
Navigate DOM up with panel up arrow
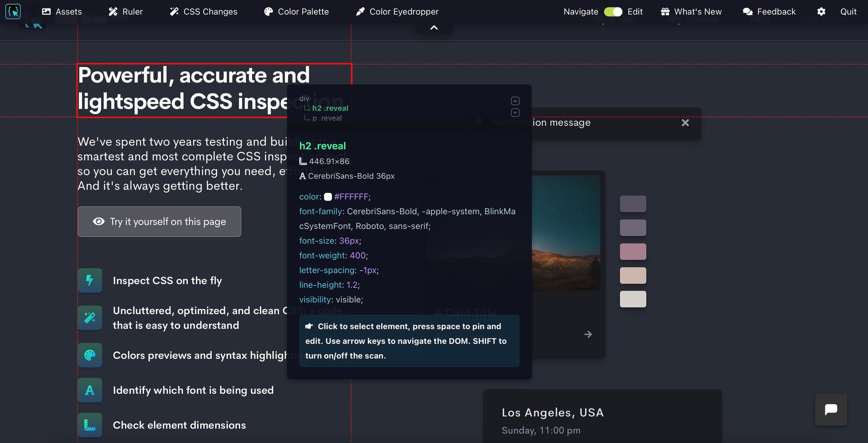515,101
